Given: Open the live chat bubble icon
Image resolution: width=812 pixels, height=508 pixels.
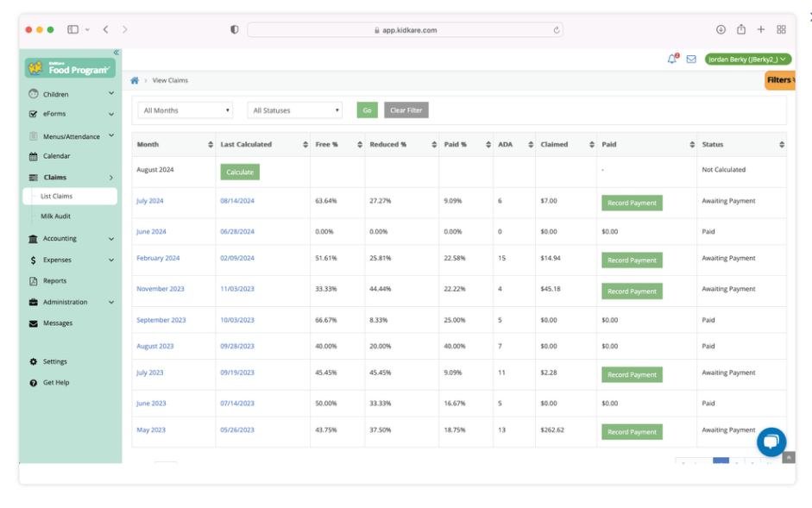Looking at the screenshot, I should point(771,441).
